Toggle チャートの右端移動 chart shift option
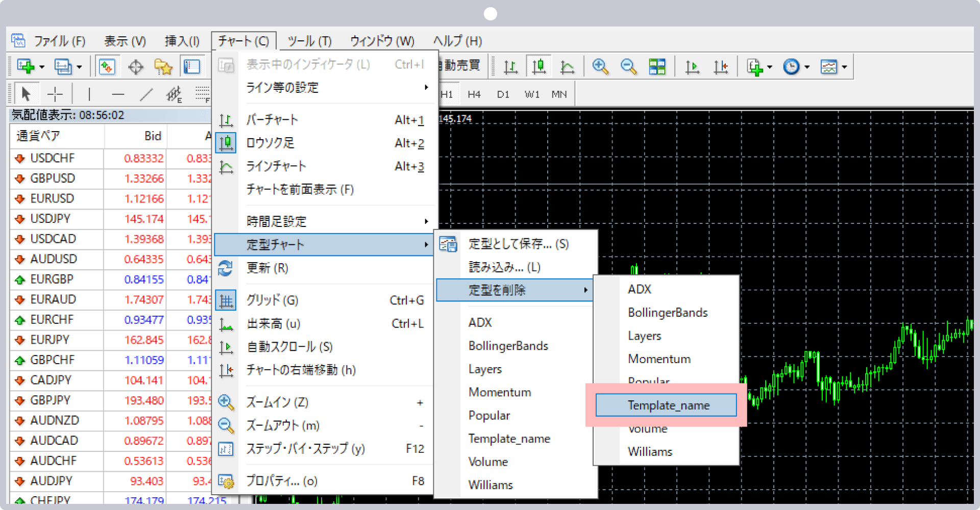 click(x=301, y=370)
